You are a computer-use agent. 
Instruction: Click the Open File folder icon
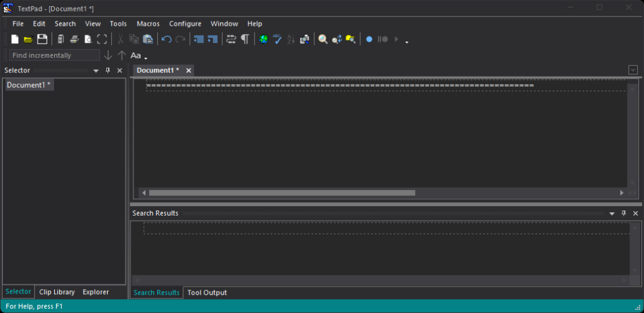tap(28, 39)
